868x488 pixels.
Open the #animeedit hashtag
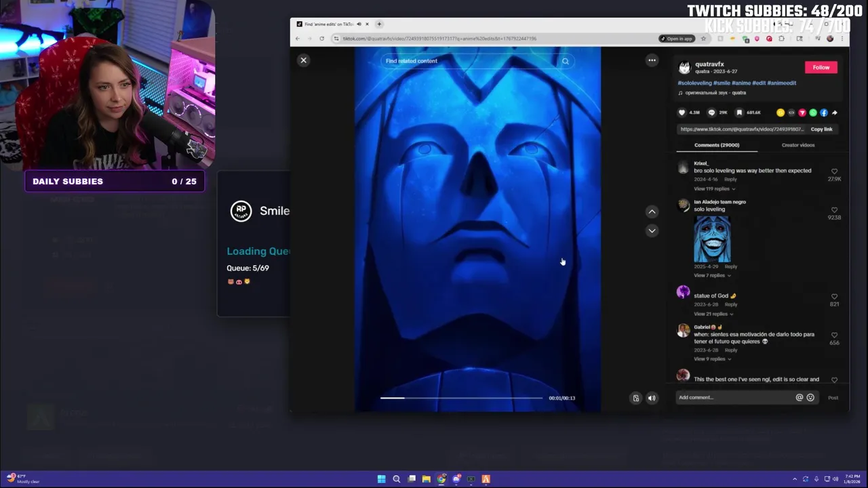782,83
